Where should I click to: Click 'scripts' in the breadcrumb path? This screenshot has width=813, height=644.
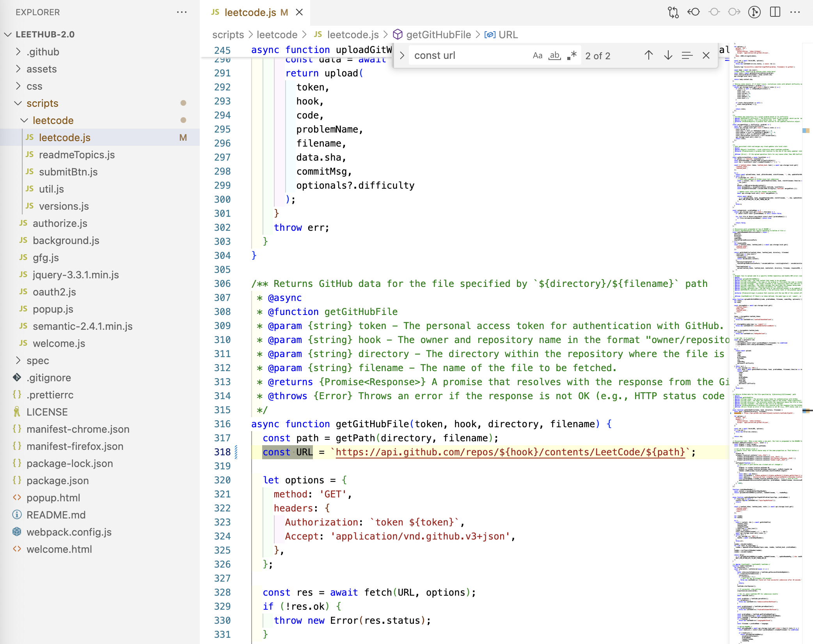click(x=228, y=35)
